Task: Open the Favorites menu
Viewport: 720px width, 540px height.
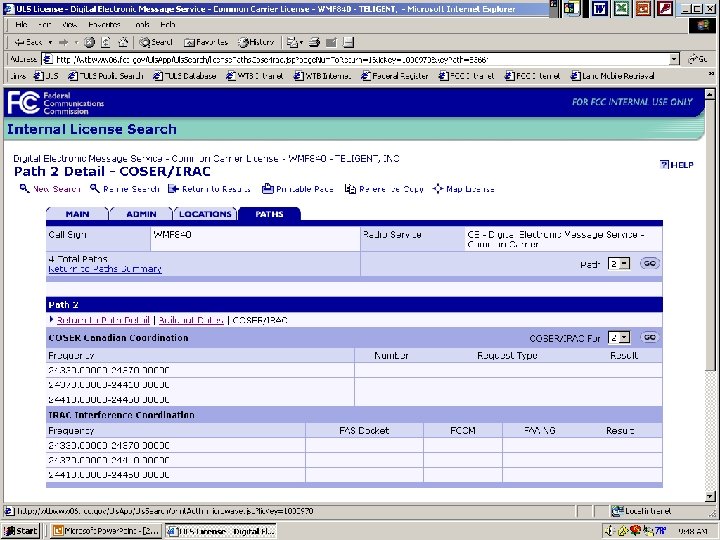Action: click(x=104, y=25)
